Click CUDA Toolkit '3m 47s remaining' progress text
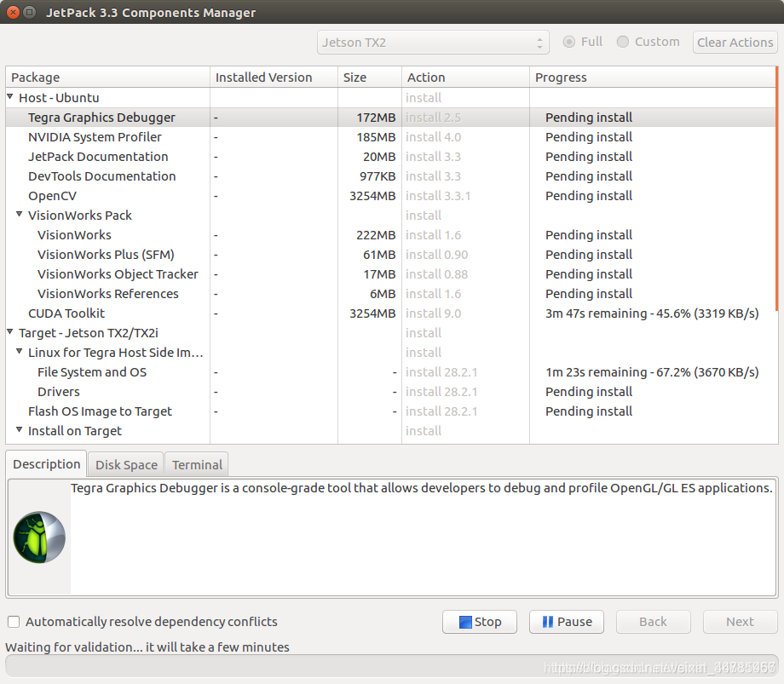The height and width of the screenshot is (684, 784). click(x=652, y=313)
